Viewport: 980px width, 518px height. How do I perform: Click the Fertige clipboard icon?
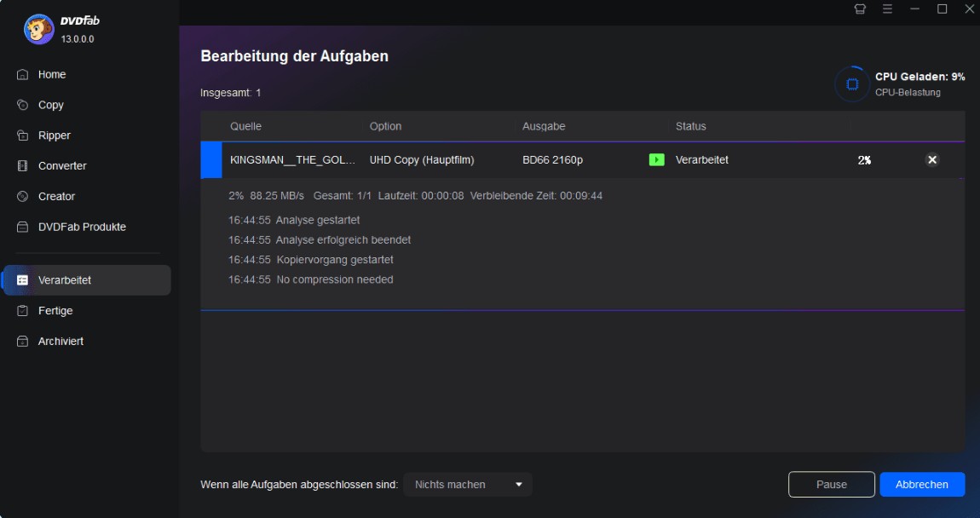tap(22, 311)
